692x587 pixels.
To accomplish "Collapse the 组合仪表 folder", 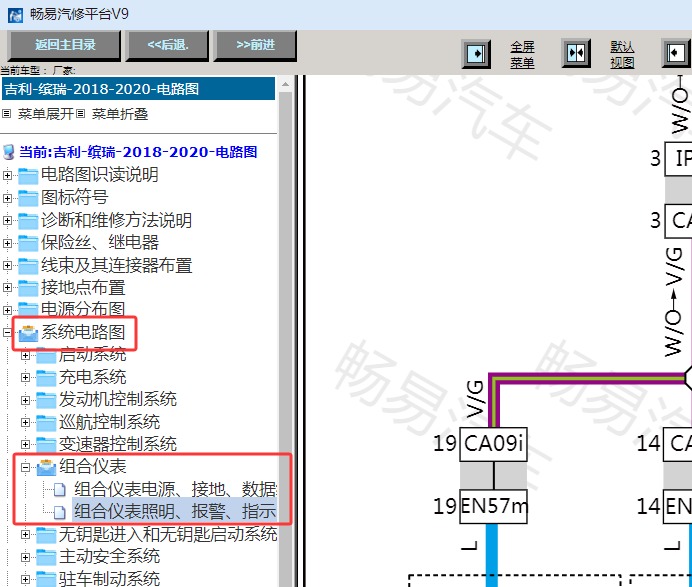I will [26, 467].
